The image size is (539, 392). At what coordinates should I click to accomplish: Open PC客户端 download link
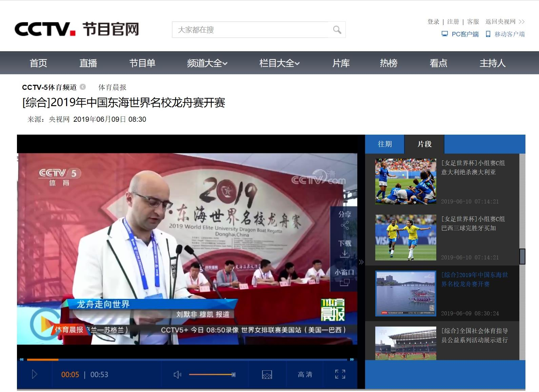tap(460, 34)
